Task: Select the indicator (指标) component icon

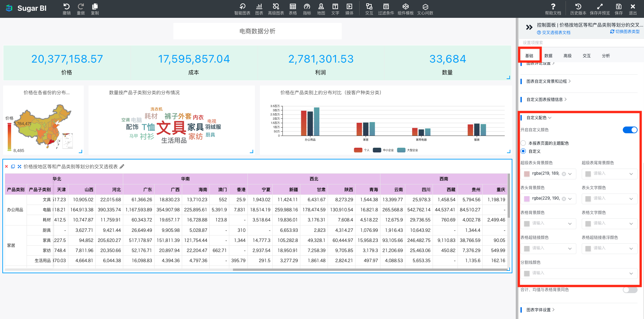Action: 307,9
